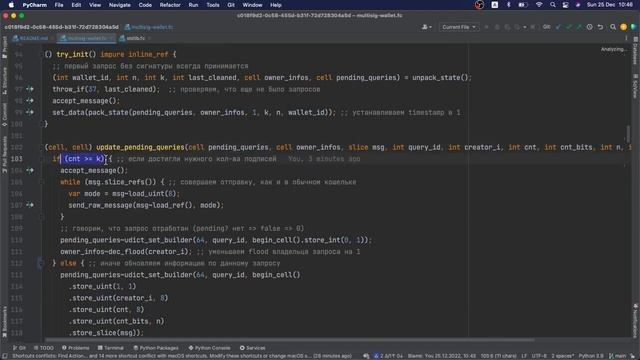640x360 pixels.
Task: Select the multisig-wallet.fc editor tab
Action: pyautogui.click(x=86, y=38)
